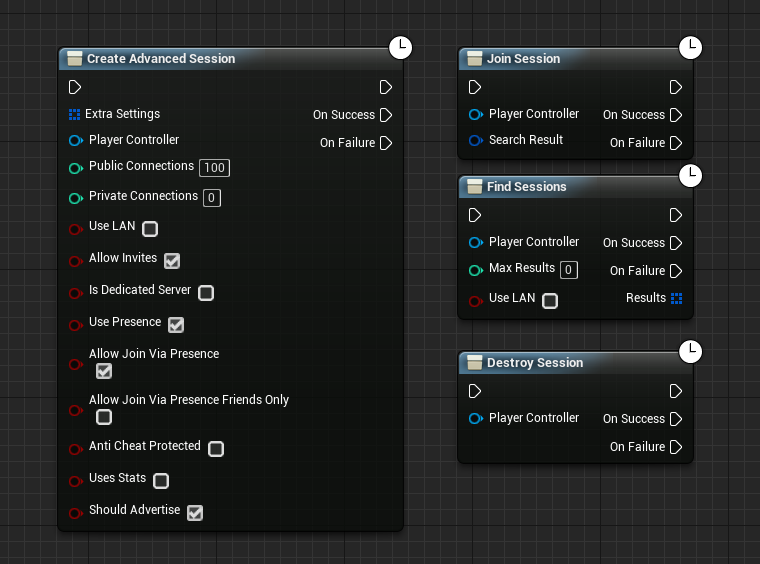
Task: Click Destroy Session On Failure output pin
Action: (x=676, y=447)
